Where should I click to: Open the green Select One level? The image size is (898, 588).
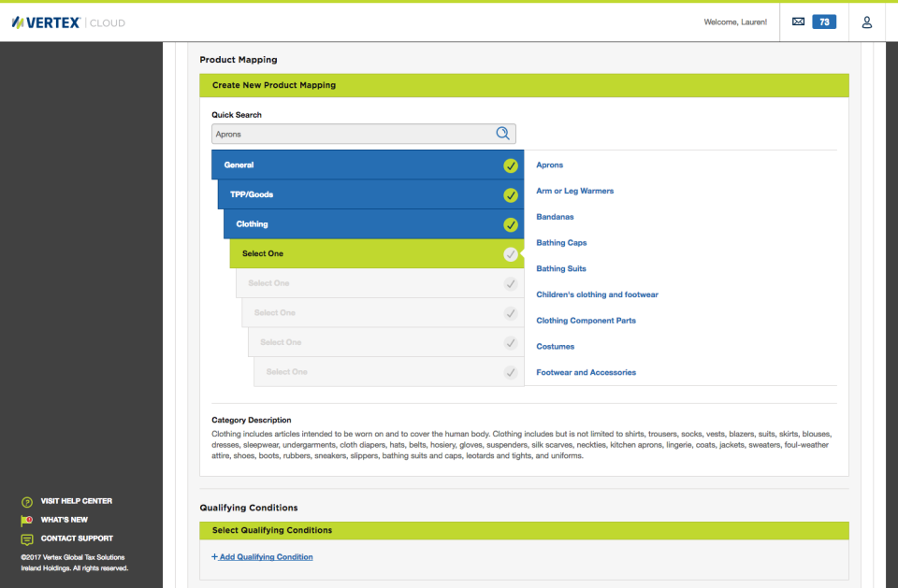pos(377,253)
